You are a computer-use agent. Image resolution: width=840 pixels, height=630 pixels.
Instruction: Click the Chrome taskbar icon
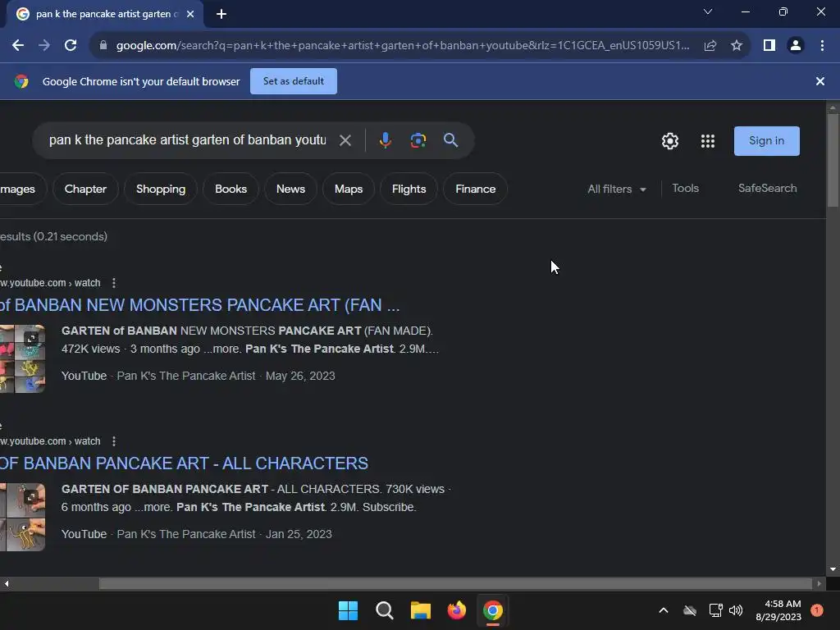(493, 610)
